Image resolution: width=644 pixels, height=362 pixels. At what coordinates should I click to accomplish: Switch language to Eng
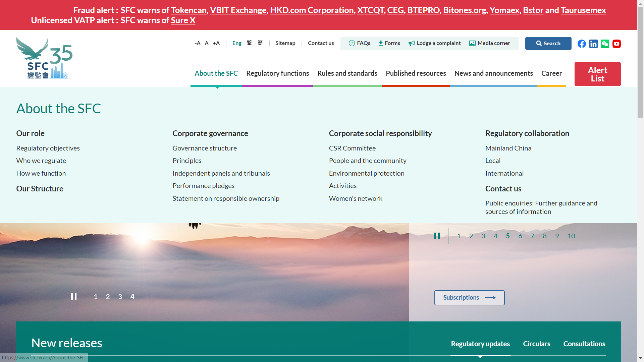click(x=237, y=43)
